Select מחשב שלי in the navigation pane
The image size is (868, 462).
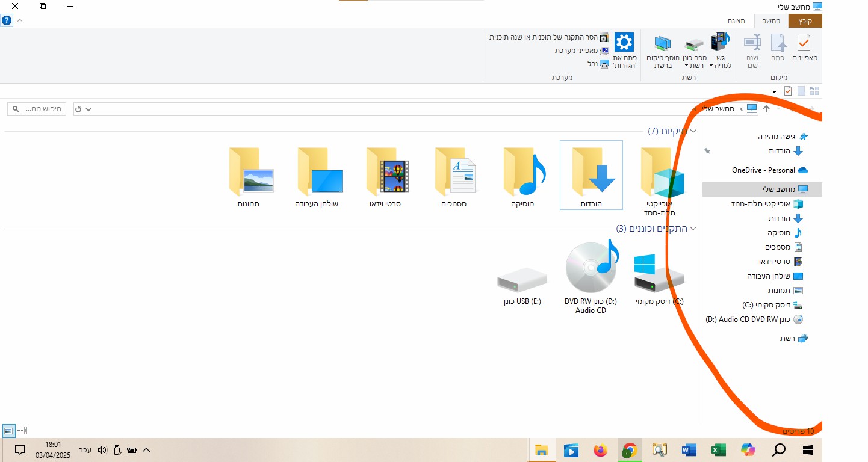pyautogui.click(x=762, y=189)
